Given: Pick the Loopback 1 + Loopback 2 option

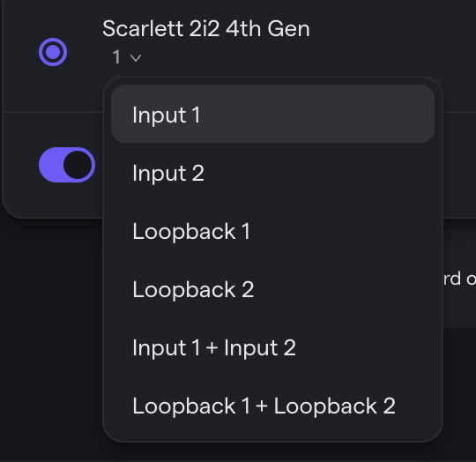Looking at the screenshot, I should 272,406.
